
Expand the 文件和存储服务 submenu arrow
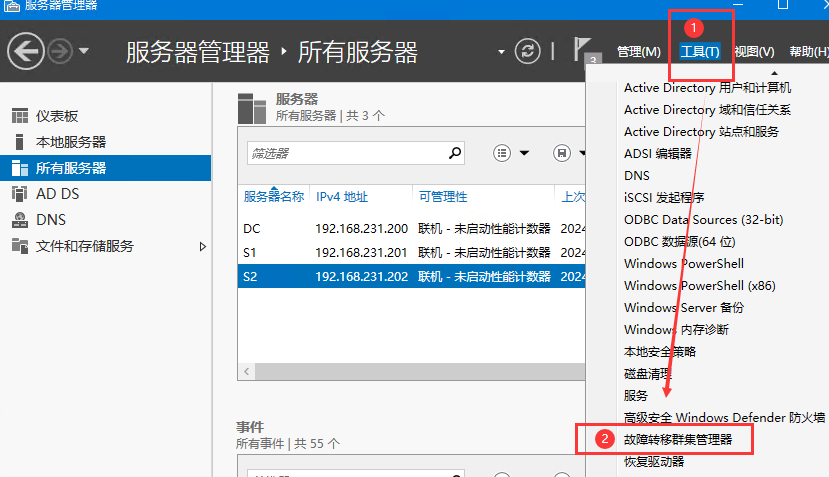tap(203, 246)
